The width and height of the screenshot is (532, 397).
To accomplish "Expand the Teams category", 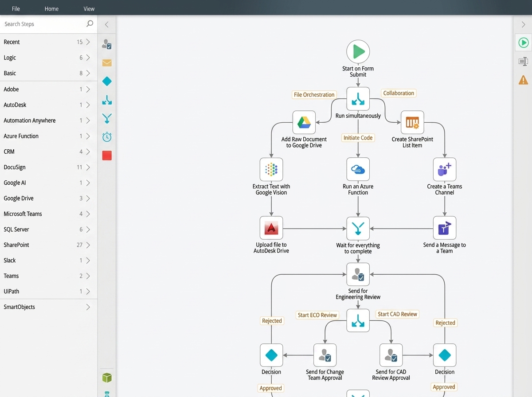I will 49,276.
